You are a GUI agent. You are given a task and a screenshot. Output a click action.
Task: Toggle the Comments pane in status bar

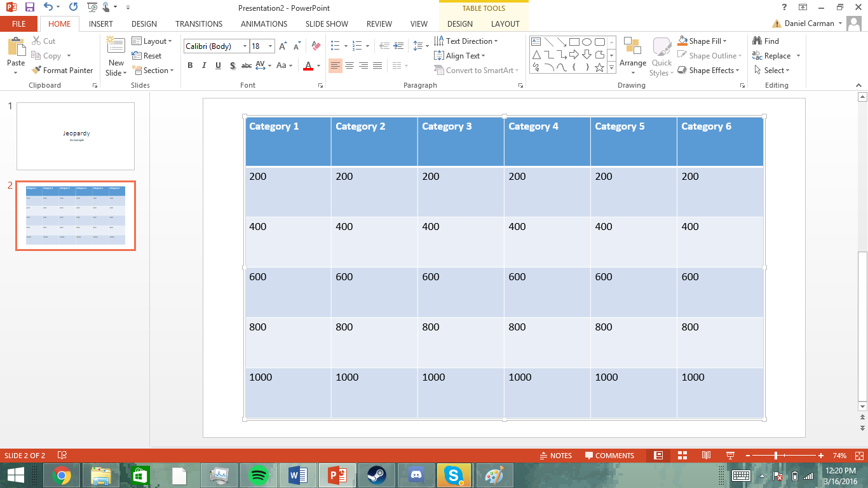click(x=609, y=456)
